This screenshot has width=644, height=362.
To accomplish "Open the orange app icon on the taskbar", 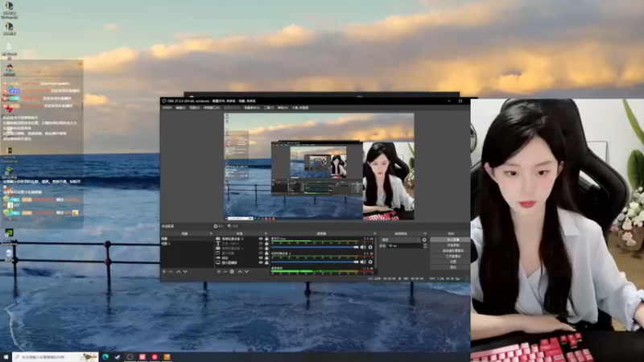I will click(x=167, y=357).
